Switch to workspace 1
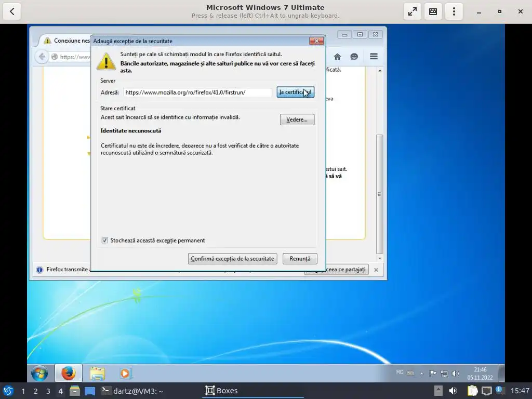The image size is (532, 399). point(23,391)
